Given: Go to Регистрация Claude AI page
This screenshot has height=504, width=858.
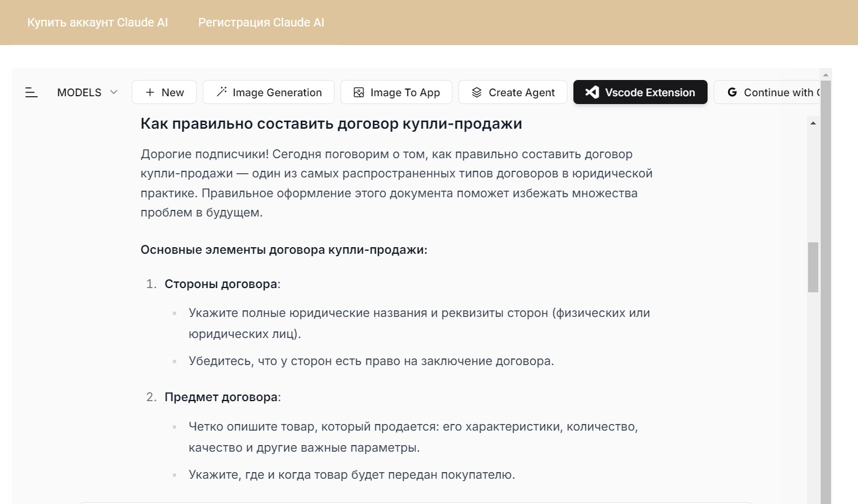Looking at the screenshot, I should click(261, 23).
